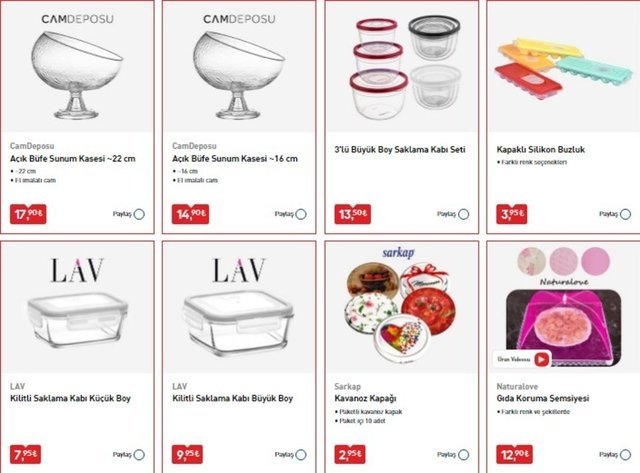640x473 pixels.
Task: Toggle Paylaş circle for Kavanoz Kapağı
Action: click(464, 454)
